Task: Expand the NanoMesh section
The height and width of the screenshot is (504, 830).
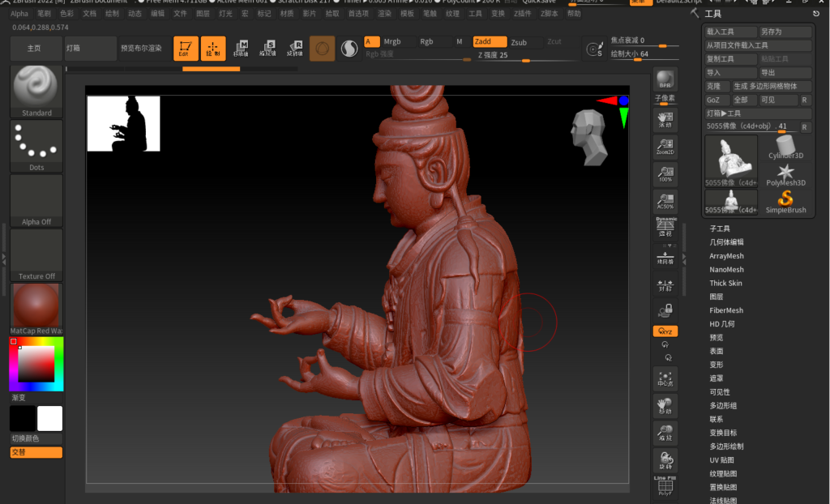Action: [726, 270]
